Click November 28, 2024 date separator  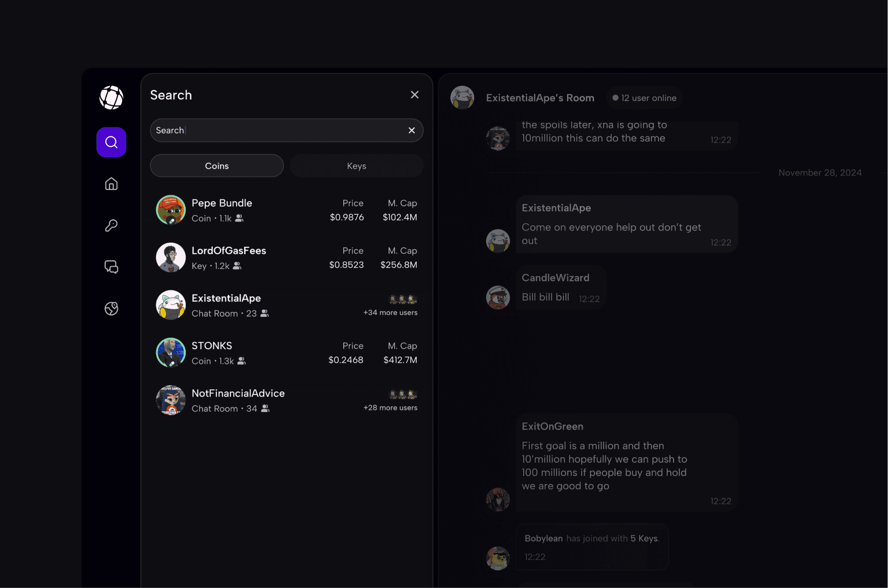(x=820, y=173)
